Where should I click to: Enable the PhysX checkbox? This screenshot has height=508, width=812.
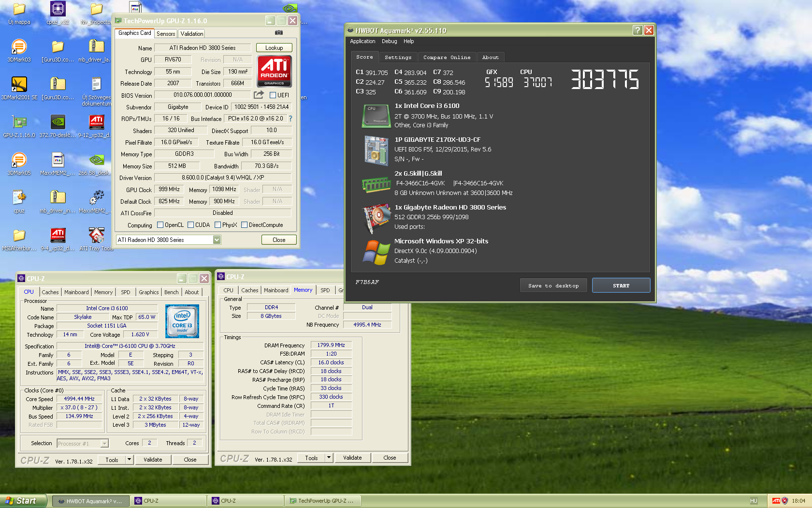coord(217,225)
